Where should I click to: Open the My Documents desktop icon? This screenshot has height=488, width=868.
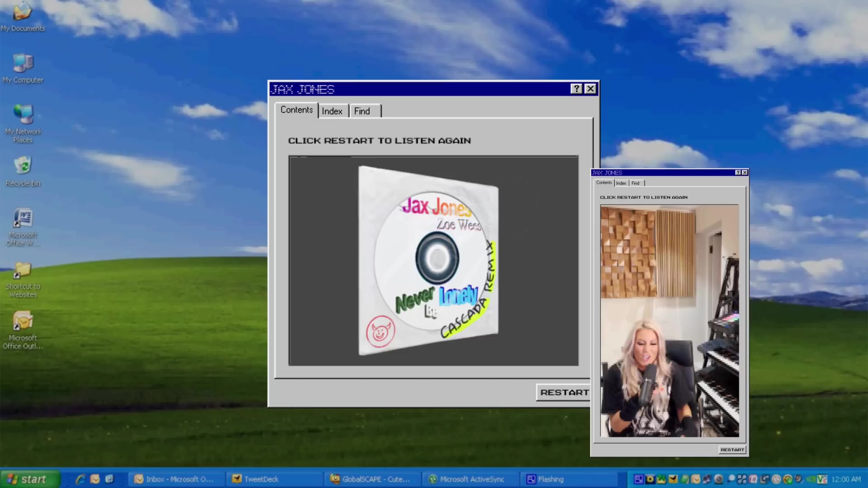23,16
